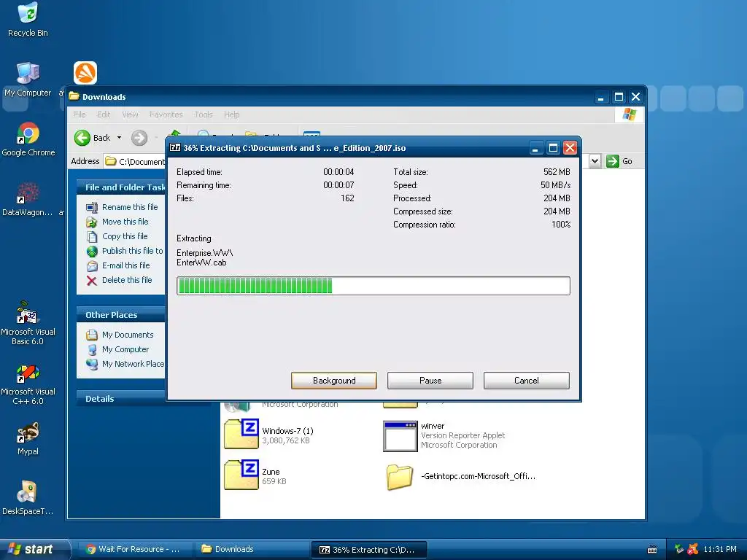Open My Network Places link
Image resolution: width=747 pixels, height=560 pixels.
(x=133, y=364)
